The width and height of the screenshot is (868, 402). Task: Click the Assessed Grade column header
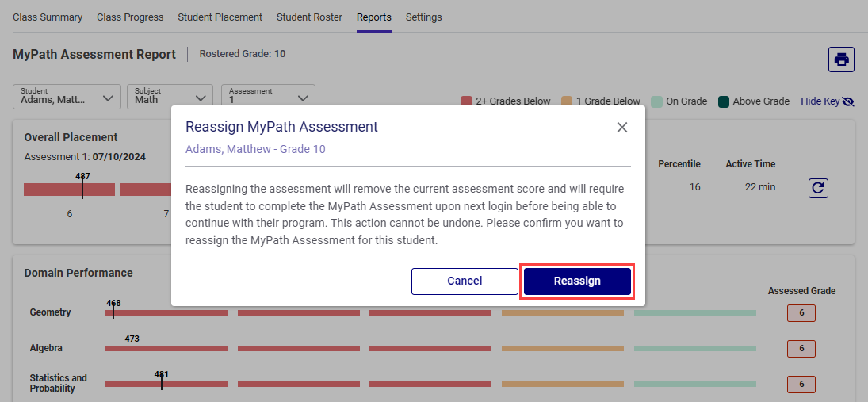[801, 291]
